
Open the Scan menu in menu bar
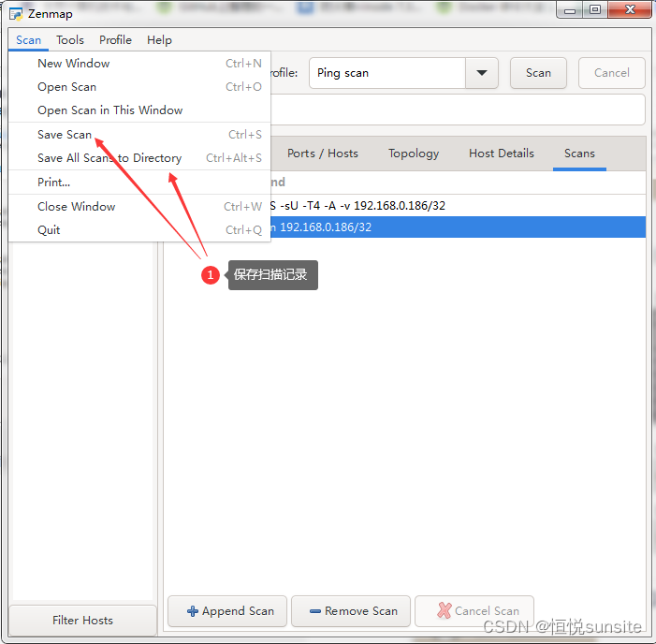(x=28, y=40)
